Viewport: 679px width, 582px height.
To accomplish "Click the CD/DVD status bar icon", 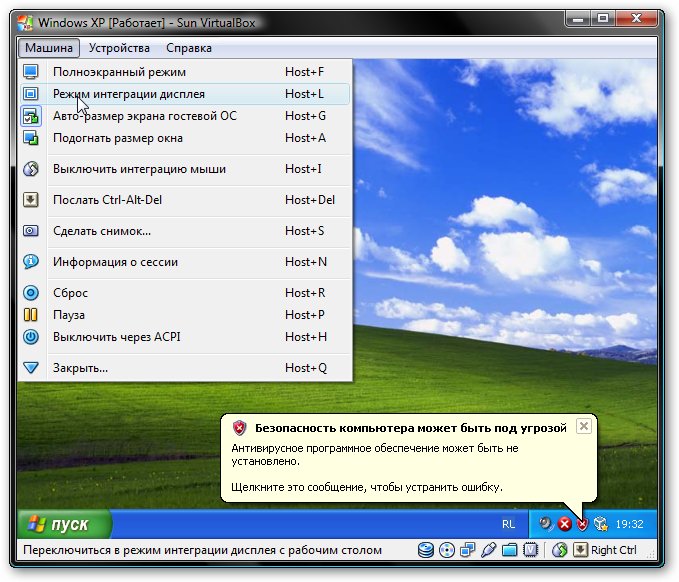I will click(x=446, y=550).
